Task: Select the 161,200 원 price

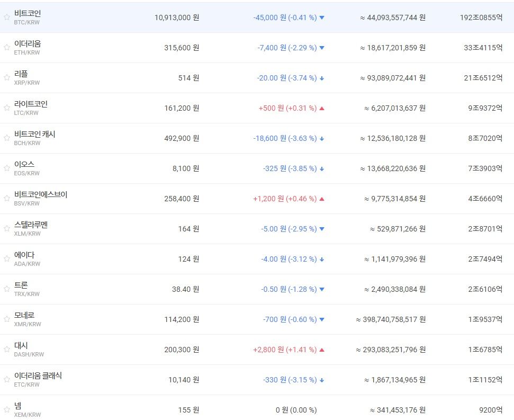Action: [182, 108]
